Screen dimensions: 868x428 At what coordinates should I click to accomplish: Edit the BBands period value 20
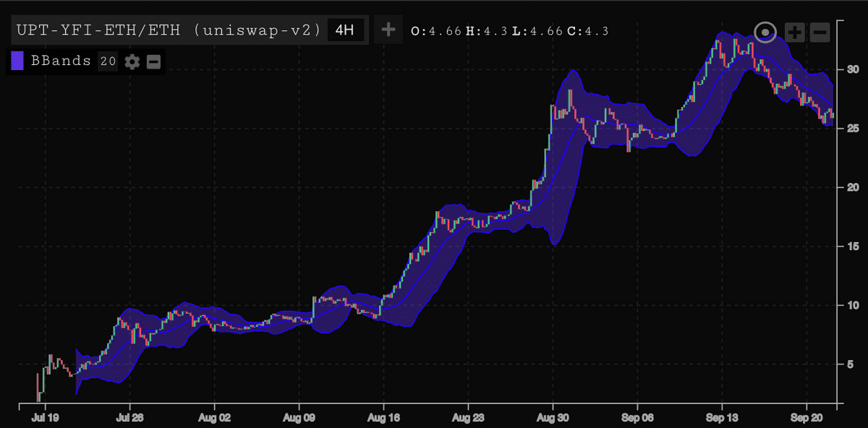coord(107,61)
